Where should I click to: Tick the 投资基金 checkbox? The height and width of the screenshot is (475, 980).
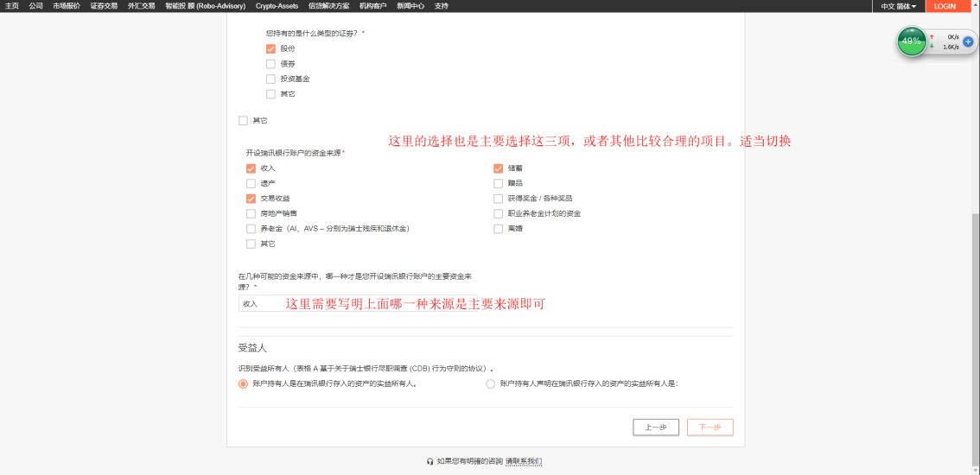point(270,79)
